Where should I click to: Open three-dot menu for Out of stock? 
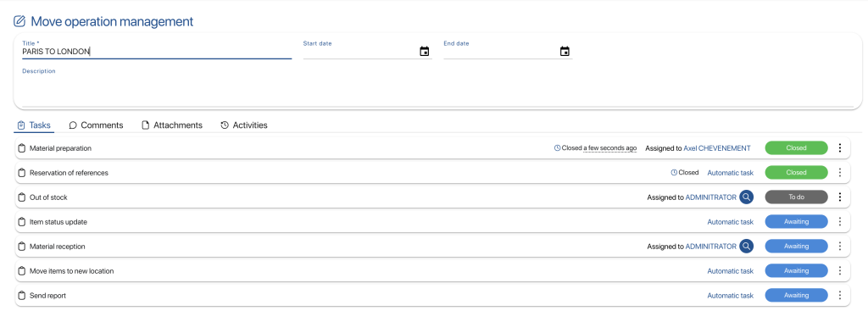[840, 197]
